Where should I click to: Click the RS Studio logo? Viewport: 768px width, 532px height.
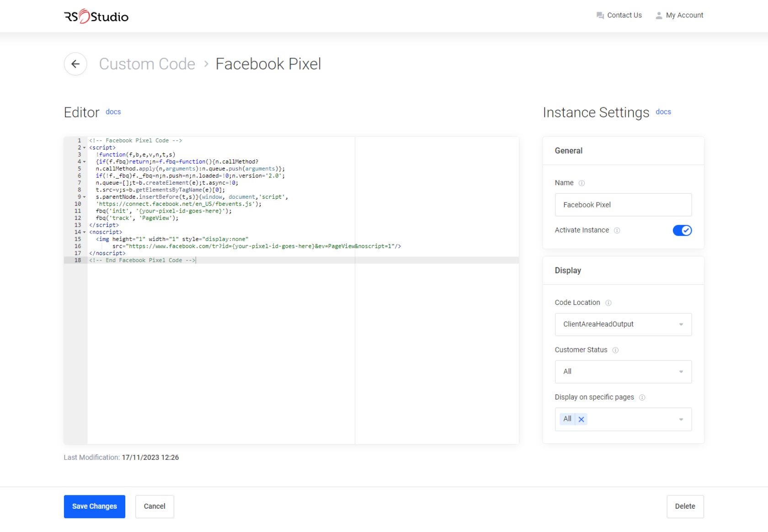(96, 16)
